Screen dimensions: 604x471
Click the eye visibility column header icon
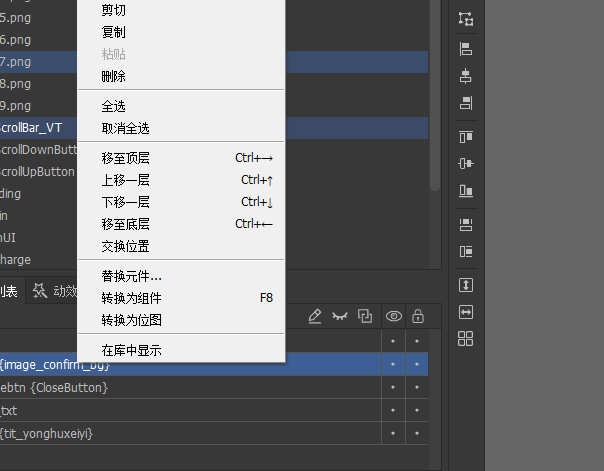[394, 316]
